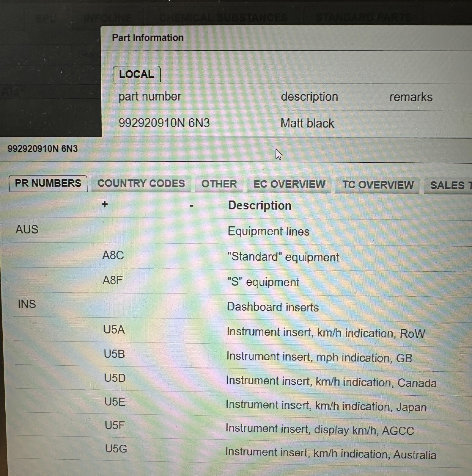The image size is (472, 476).
Task: Click the AUS Equipment lines group row
Action: click(x=268, y=231)
